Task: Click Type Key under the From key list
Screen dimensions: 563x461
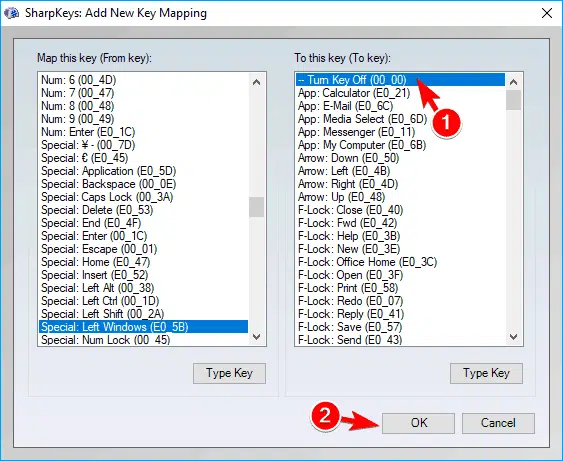Action: pos(229,373)
